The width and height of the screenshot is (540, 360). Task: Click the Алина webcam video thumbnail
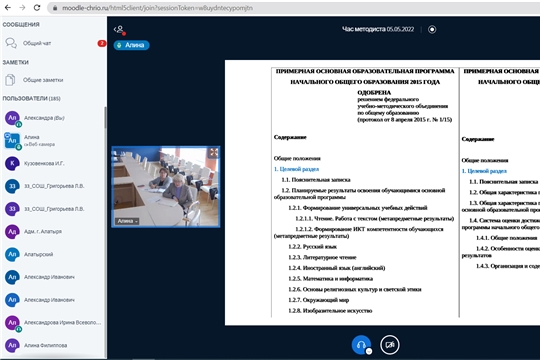pyautogui.click(x=166, y=187)
